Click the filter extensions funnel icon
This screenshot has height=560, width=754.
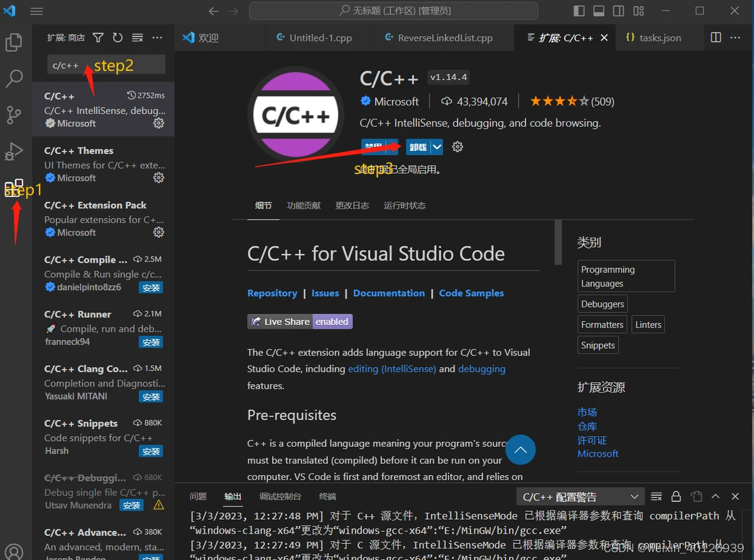98,38
